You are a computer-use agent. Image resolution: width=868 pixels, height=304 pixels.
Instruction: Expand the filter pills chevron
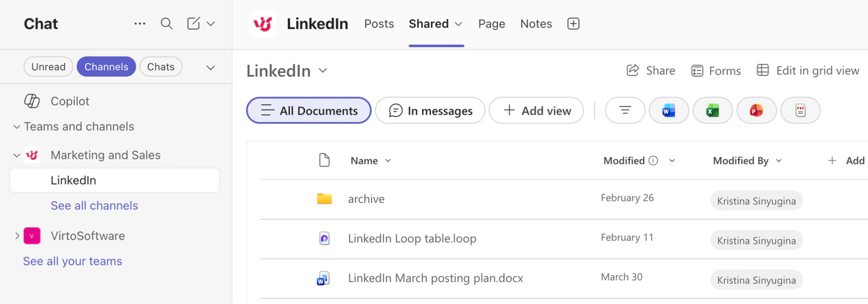211,67
